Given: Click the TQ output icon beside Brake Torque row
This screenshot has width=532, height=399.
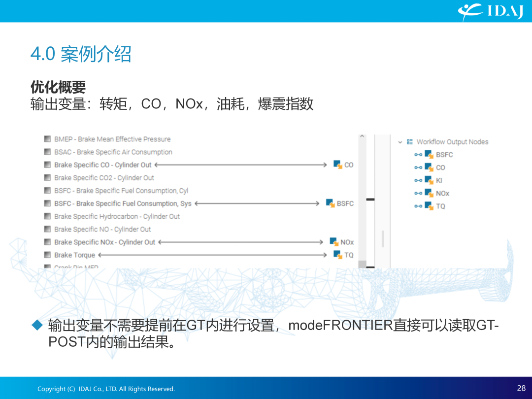Looking at the screenshot, I should click(x=338, y=255).
